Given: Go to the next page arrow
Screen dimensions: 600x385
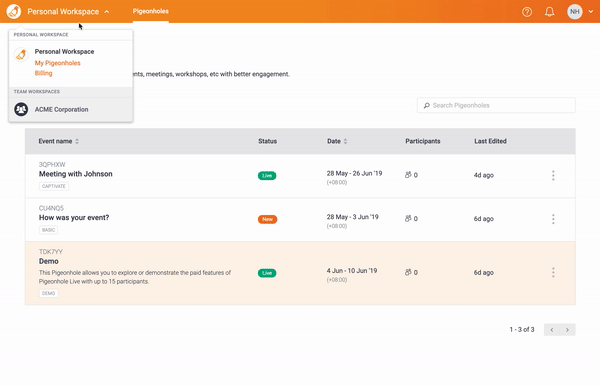Looking at the screenshot, I should click(567, 330).
